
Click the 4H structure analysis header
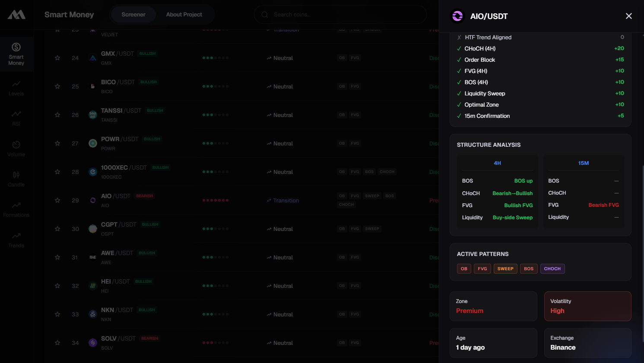498,163
